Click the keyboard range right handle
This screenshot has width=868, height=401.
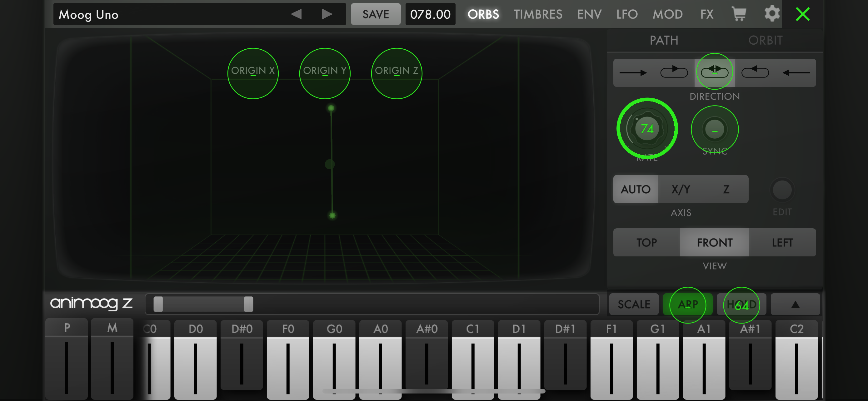coord(248,304)
